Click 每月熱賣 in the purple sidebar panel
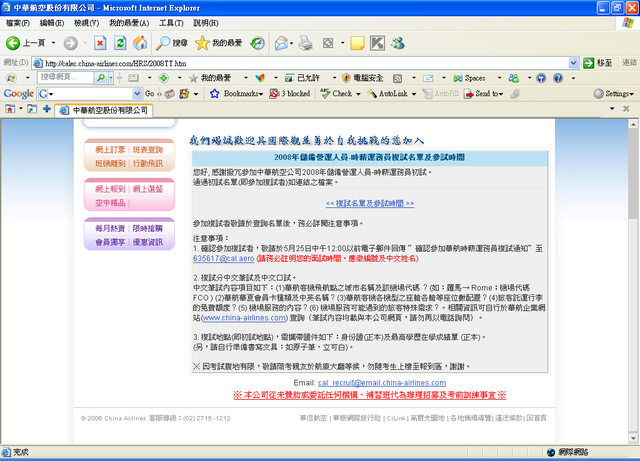The image size is (640, 461). click(110, 228)
